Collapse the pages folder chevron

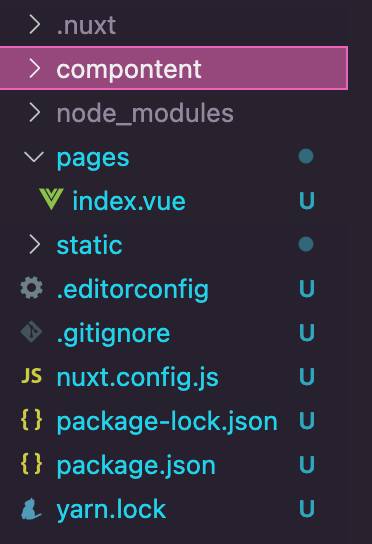click(x=34, y=157)
